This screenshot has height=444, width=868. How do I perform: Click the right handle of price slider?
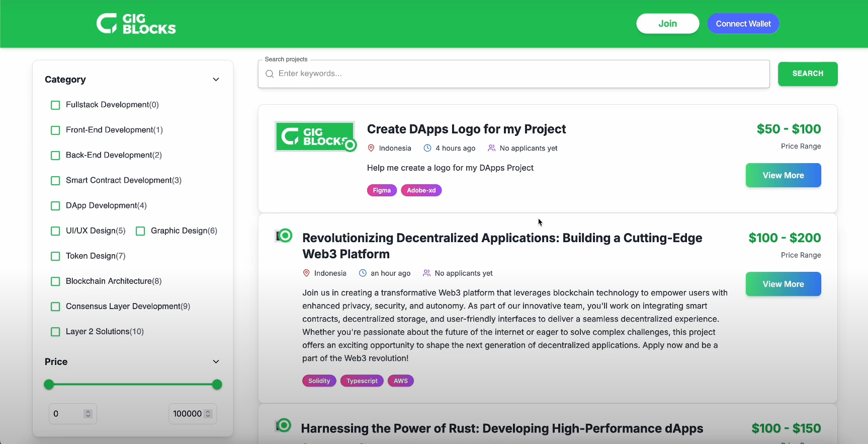coord(217,385)
